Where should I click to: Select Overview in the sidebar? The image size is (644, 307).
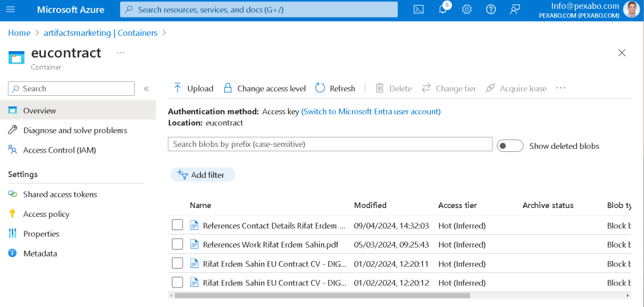click(78, 110)
